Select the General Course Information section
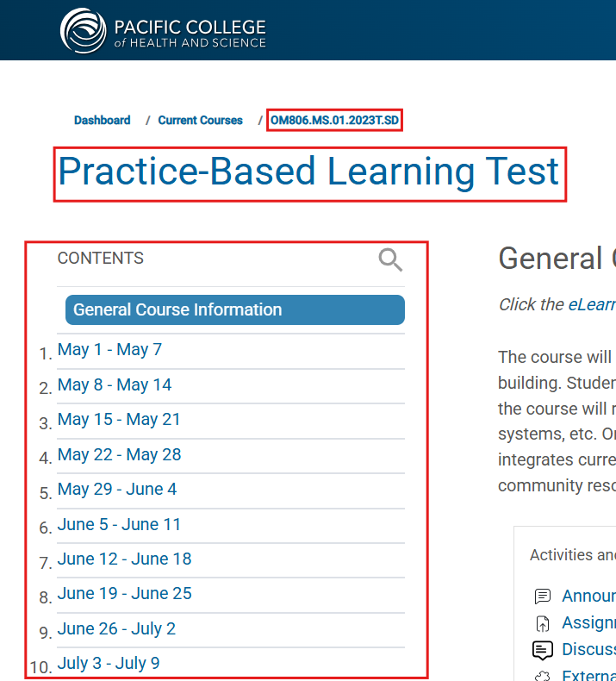This screenshot has width=616, height=681. [x=235, y=309]
